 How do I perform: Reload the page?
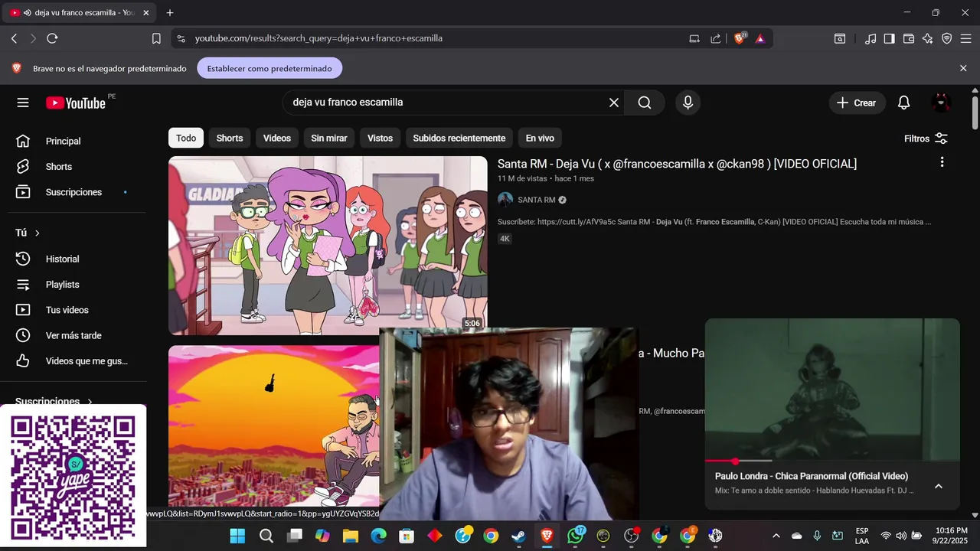[x=52, y=38]
